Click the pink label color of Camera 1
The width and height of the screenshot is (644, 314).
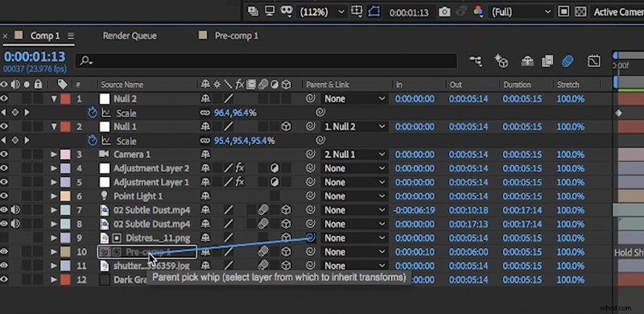click(65, 155)
